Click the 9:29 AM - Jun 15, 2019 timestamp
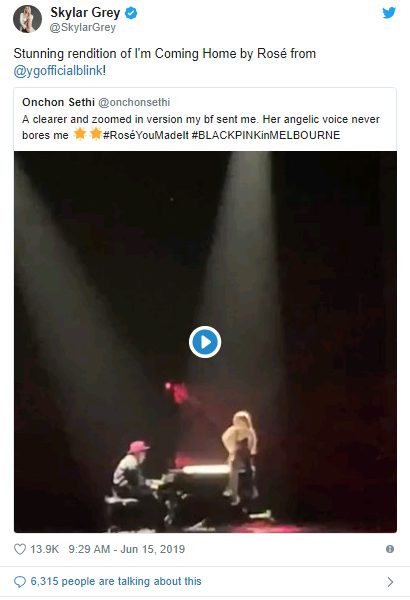 pos(127,549)
